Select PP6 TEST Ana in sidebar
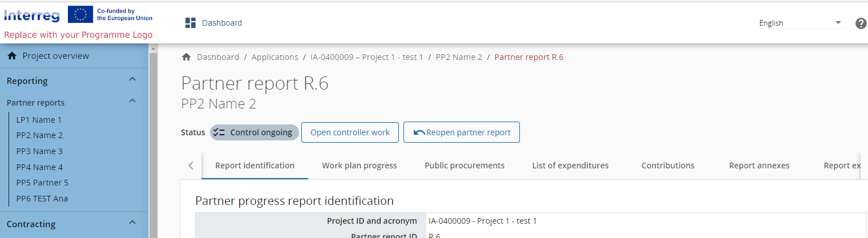 pos(42,199)
